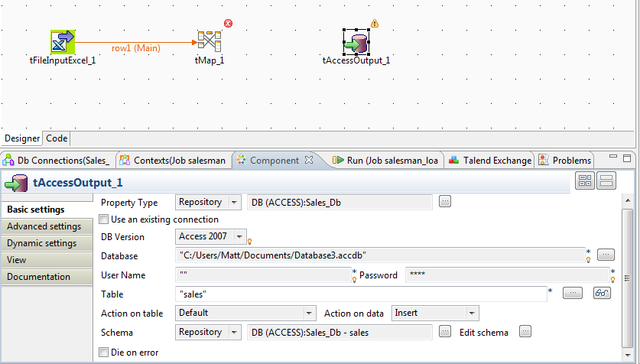Click the DB (ACCESS):Sales_Db - sales schema field
The image size is (640, 364).
coord(339,332)
